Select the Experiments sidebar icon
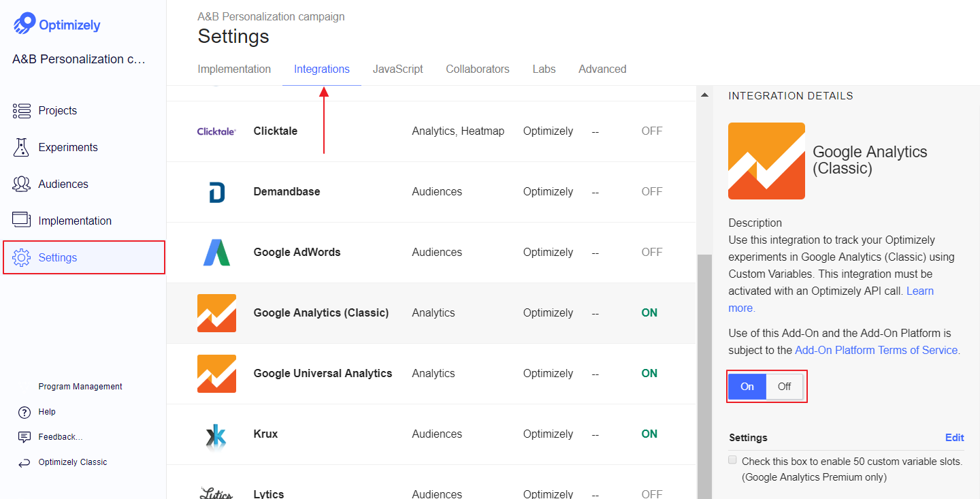980x499 pixels. pos(21,147)
